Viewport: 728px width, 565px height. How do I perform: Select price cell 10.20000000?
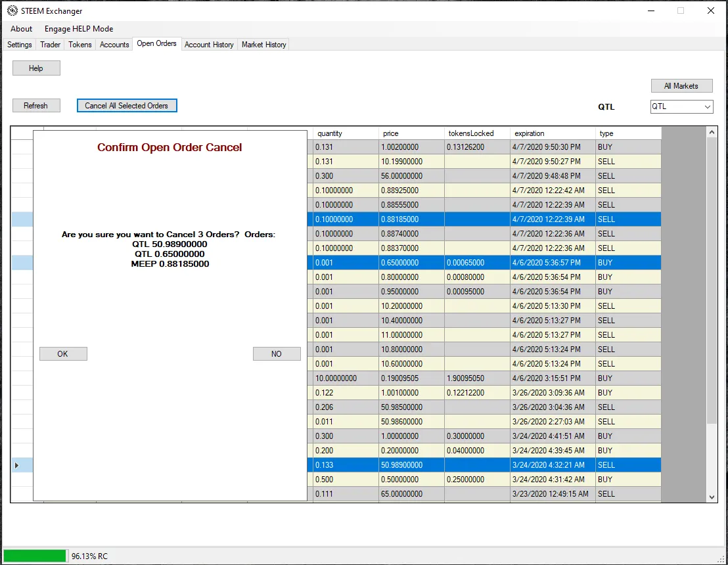click(411, 306)
